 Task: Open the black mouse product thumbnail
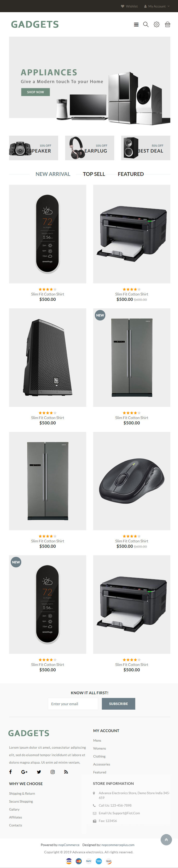click(x=132, y=481)
